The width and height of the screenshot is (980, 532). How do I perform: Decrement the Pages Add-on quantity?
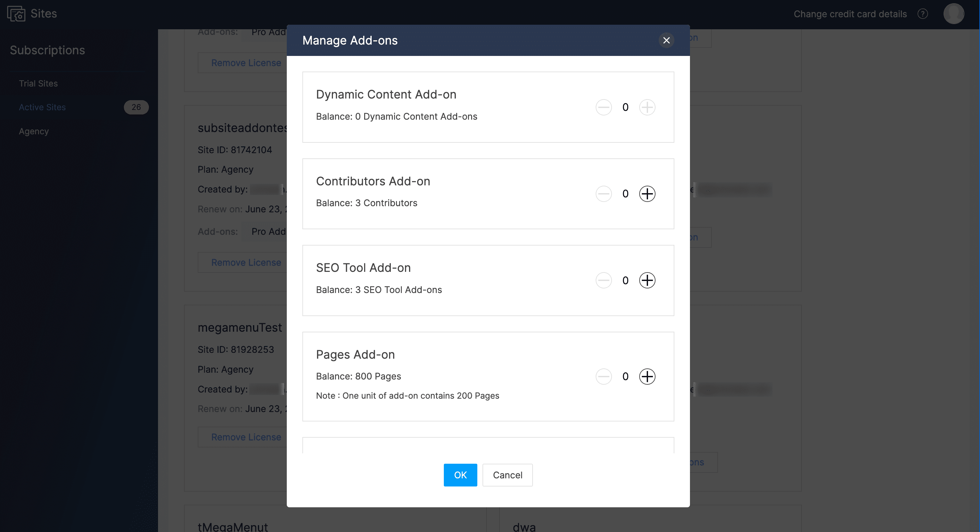tap(603, 376)
